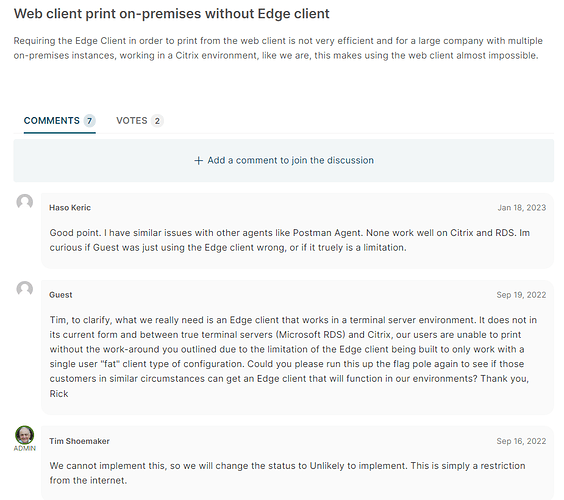Click Haso Keric's comment about Postman Agent
Screen dimensions: 564x500
click(290, 240)
